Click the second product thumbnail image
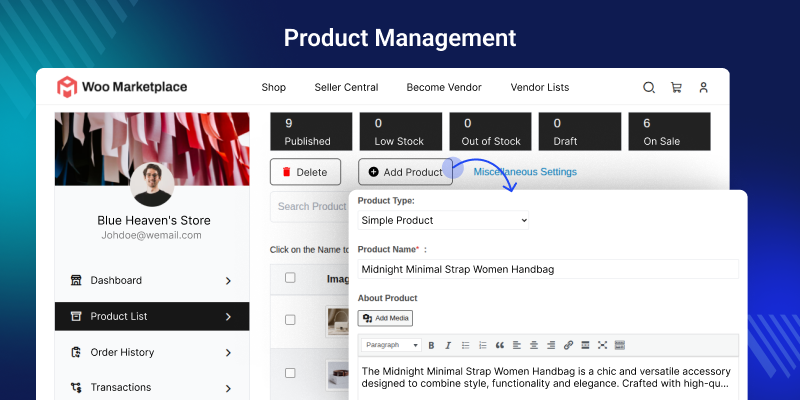Image resolution: width=800 pixels, height=400 pixels. click(337, 375)
